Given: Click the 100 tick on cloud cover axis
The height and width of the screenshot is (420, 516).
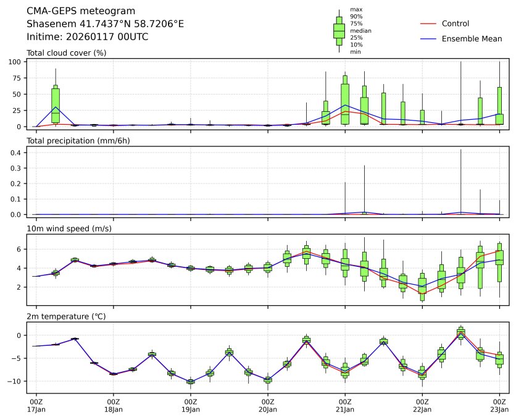Looking at the screenshot, I should click(x=17, y=62).
